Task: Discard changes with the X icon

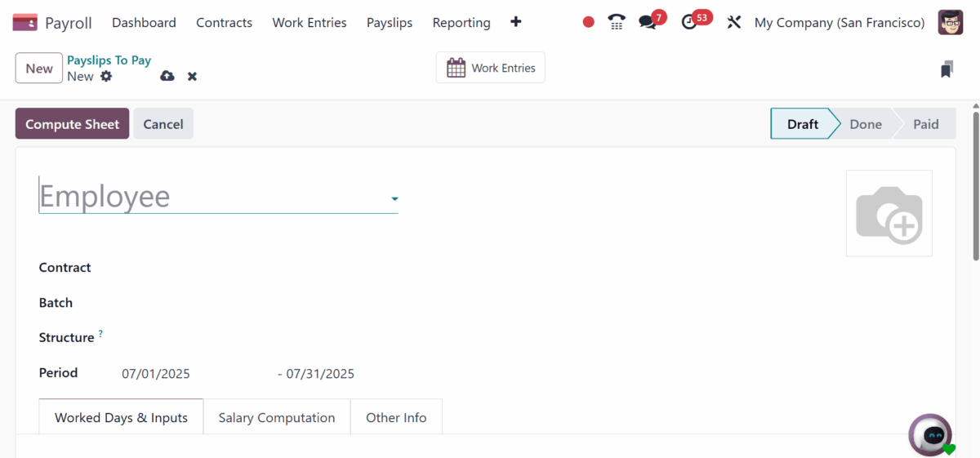Action: point(192,76)
